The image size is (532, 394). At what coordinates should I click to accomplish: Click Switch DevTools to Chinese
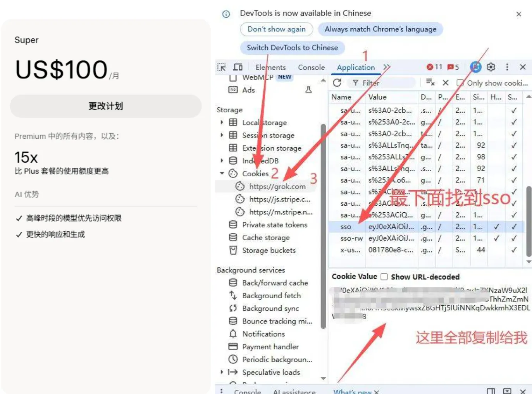pos(292,48)
